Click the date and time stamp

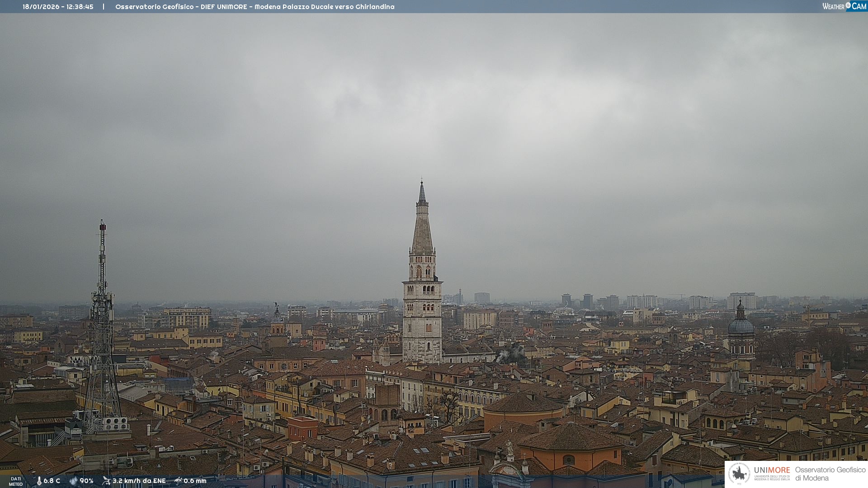(58, 7)
